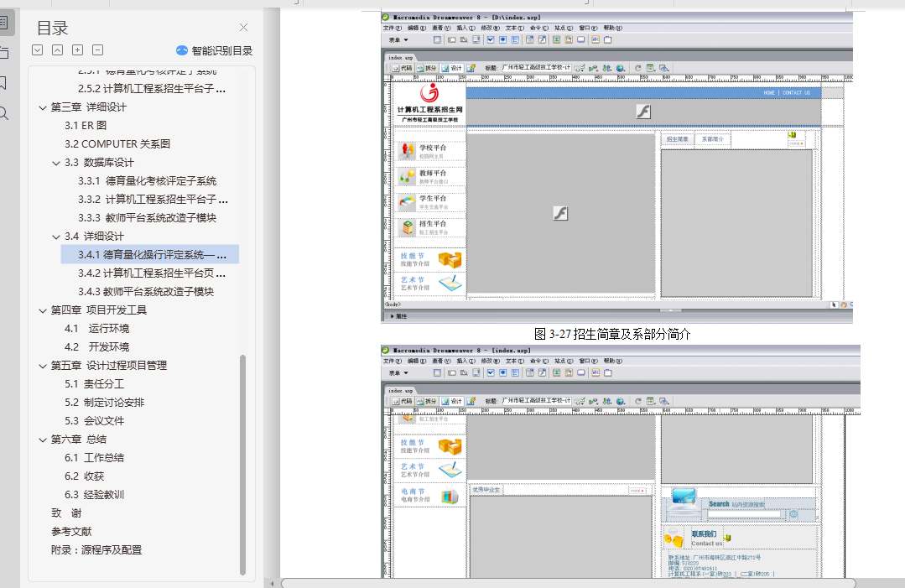Click the 3.4 详细设计 heading text

94,237
